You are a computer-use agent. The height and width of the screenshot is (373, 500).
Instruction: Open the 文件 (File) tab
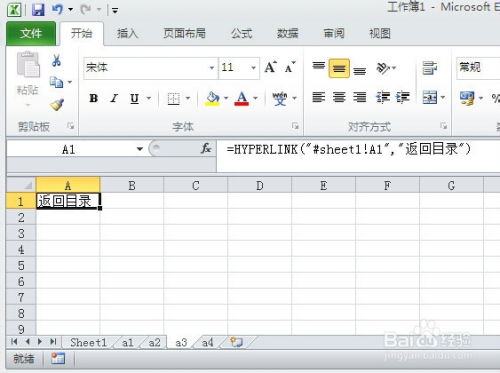31,33
